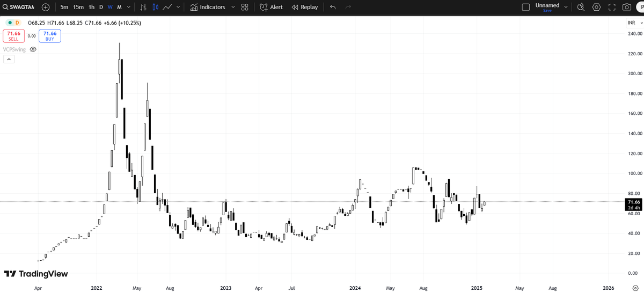The width and height of the screenshot is (644, 292).
Task: Select the VCPSwing indicator label
Action: click(14, 49)
